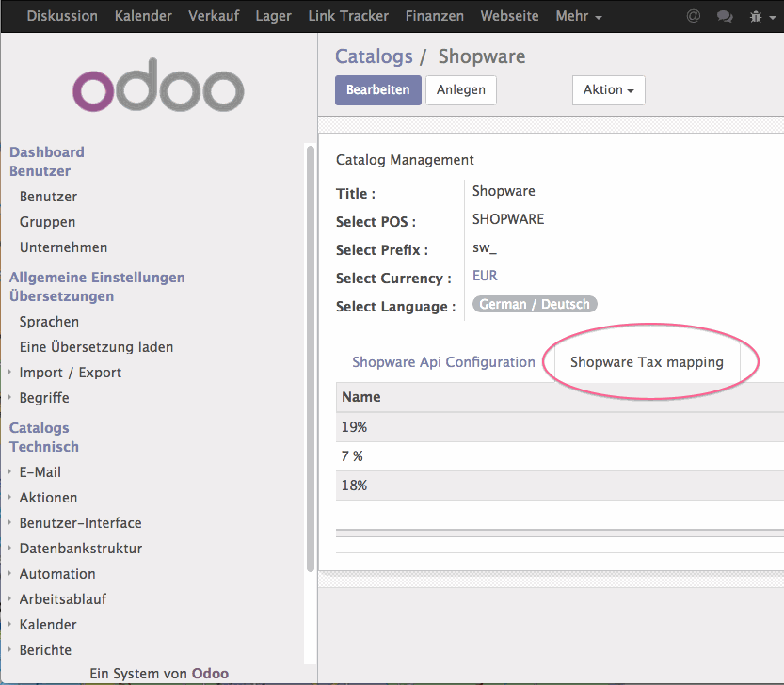784x685 pixels.
Task: Expand the Datenbankstruktur section arrow
Action: (x=9, y=548)
